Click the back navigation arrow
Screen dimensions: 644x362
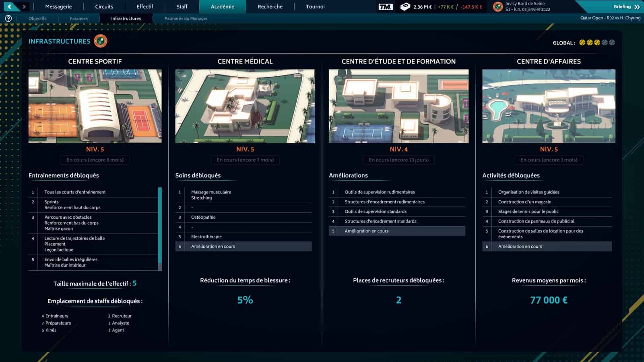[x=10, y=6]
